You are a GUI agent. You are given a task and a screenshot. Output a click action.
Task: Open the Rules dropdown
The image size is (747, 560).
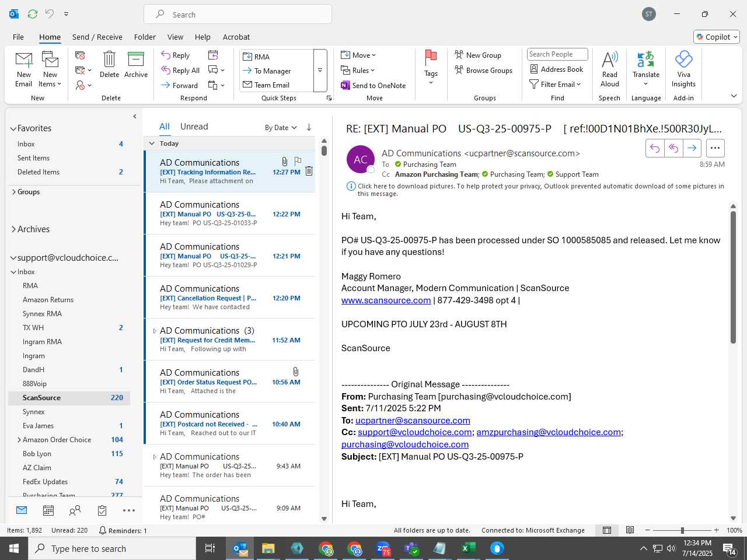pos(358,70)
